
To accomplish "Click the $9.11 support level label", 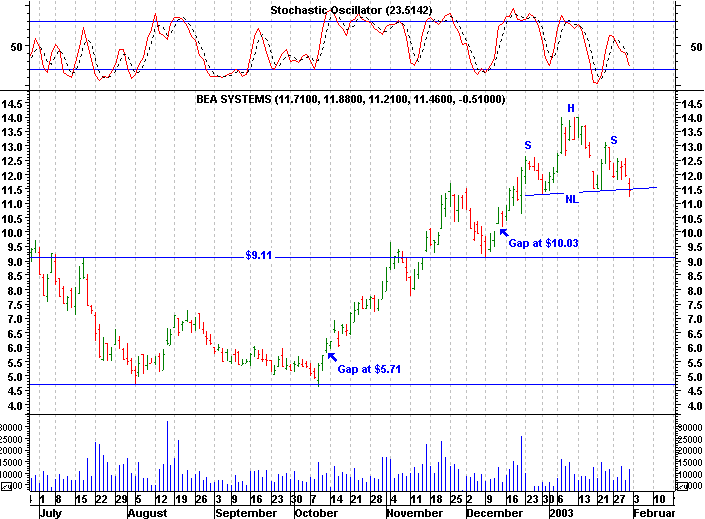I will [x=259, y=255].
